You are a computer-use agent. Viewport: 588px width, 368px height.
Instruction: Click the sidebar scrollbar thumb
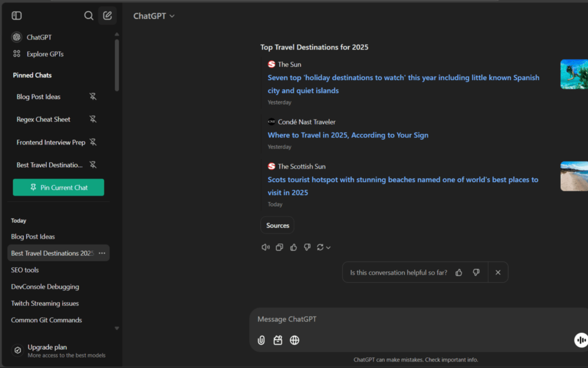pyautogui.click(x=117, y=65)
